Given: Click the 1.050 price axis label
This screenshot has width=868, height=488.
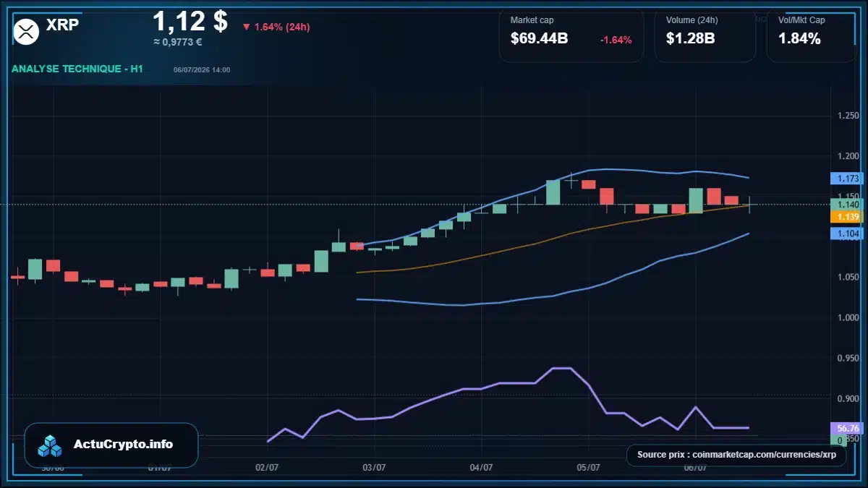Looking at the screenshot, I should (x=847, y=278).
